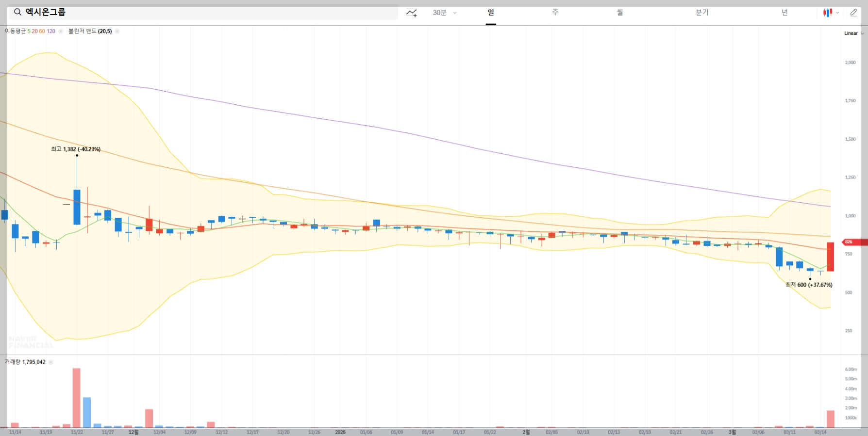Click the 12월 month axis label
This screenshot has width=868, height=436.
[134, 432]
